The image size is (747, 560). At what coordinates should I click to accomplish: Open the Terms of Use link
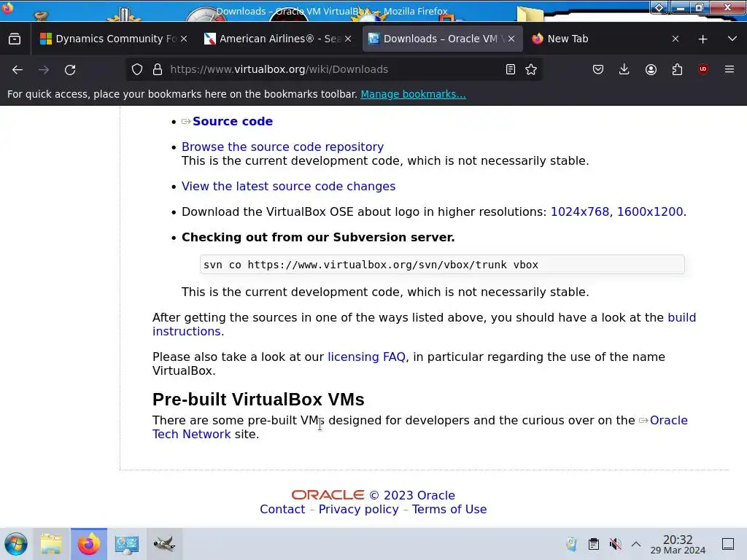pos(449,510)
